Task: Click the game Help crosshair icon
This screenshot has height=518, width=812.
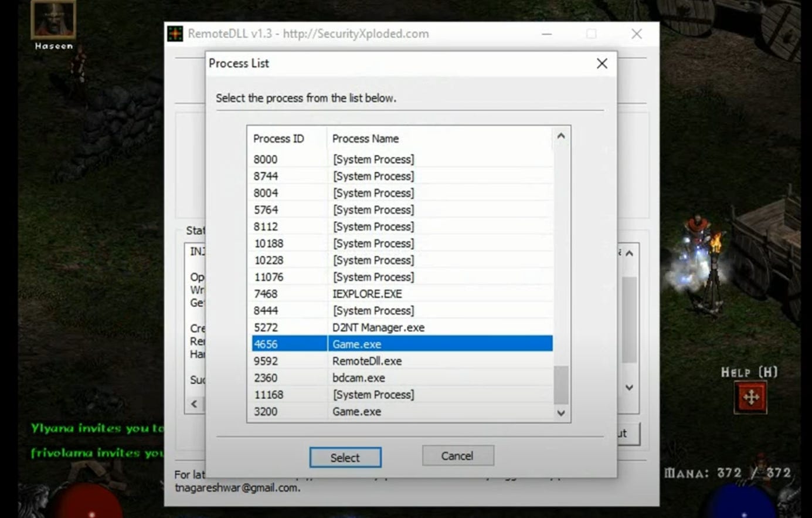Action: pyautogui.click(x=751, y=397)
